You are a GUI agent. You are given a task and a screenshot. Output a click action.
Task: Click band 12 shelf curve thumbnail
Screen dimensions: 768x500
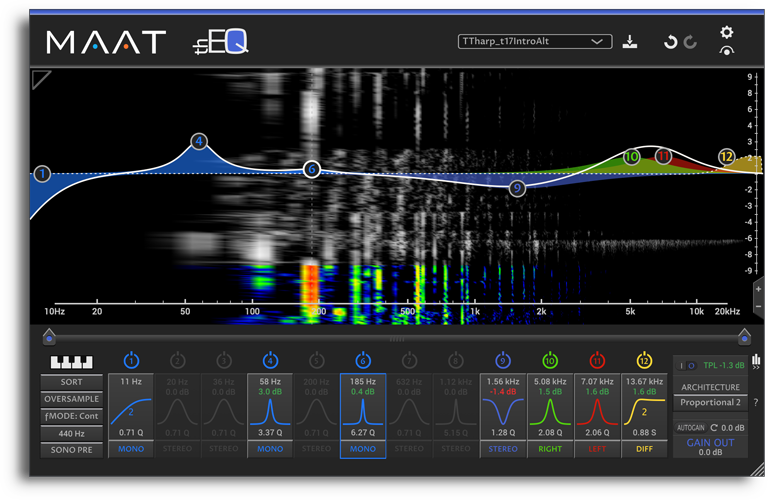pos(644,412)
